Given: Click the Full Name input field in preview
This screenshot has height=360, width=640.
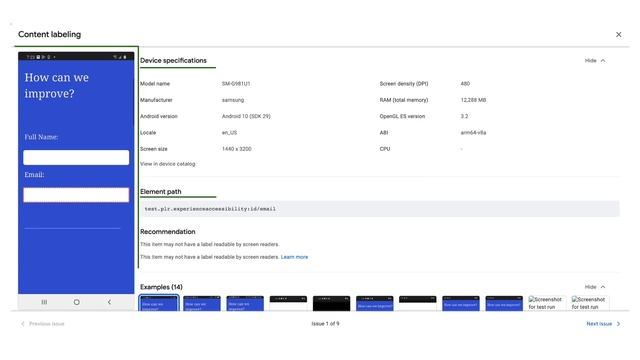Looking at the screenshot, I should [76, 158].
